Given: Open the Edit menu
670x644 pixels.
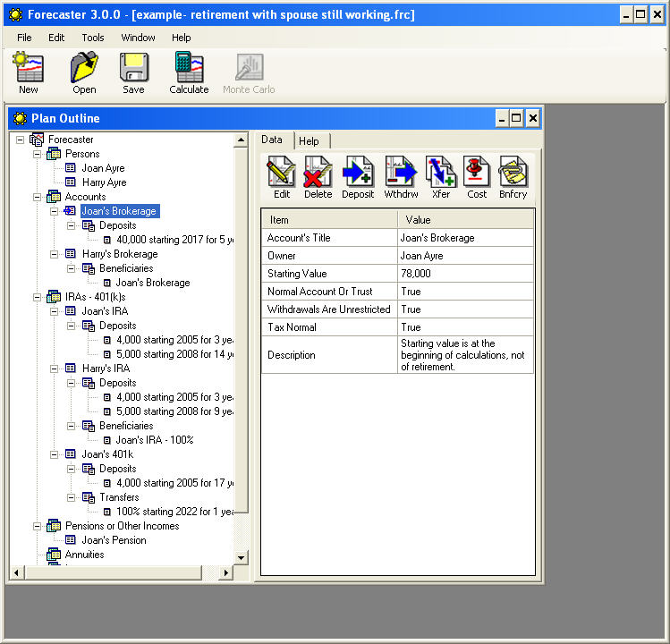Looking at the screenshot, I should pos(56,38).
